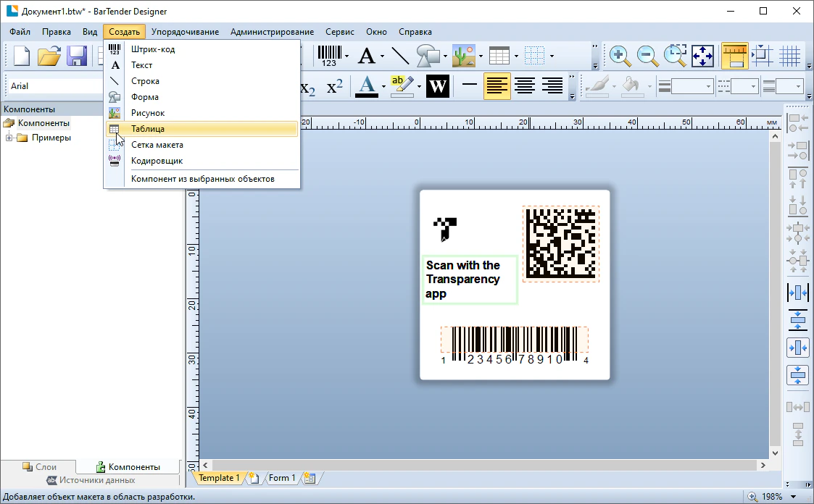
Task: Enable center text alignment
Action: (525, 86)
